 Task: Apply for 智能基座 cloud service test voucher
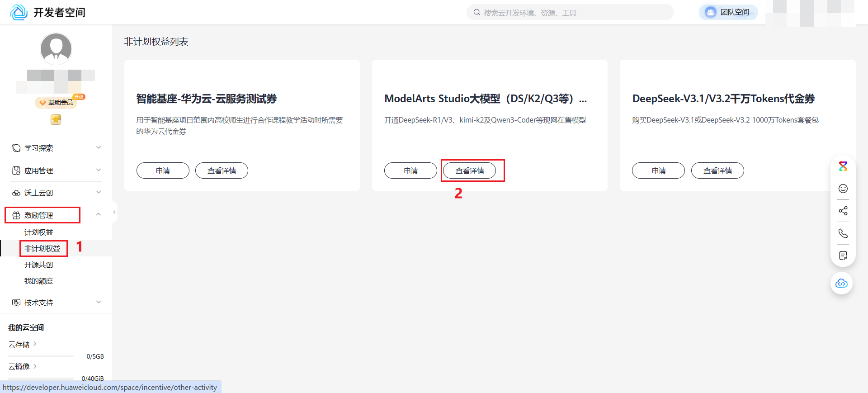[163, 170]
